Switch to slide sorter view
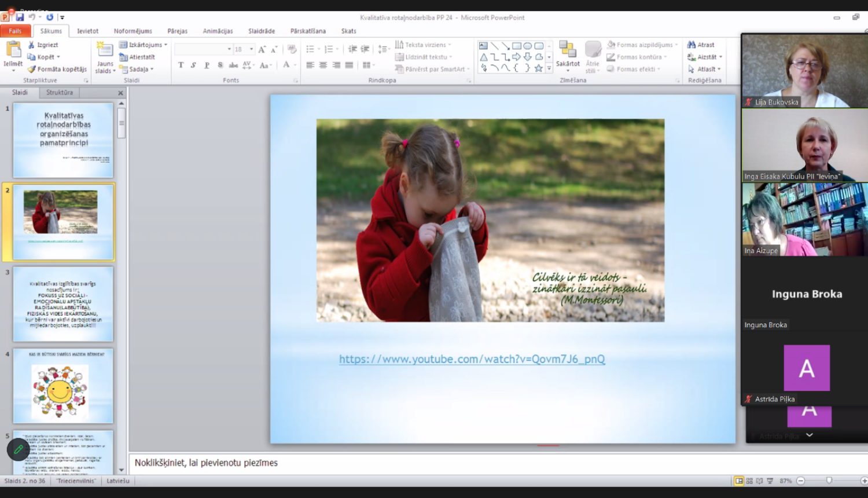 coord(749,481)
